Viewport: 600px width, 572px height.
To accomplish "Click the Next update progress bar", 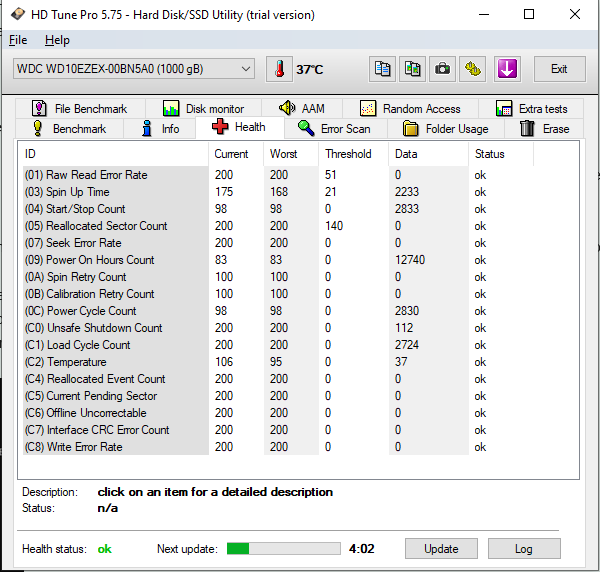I will point(284,548).
